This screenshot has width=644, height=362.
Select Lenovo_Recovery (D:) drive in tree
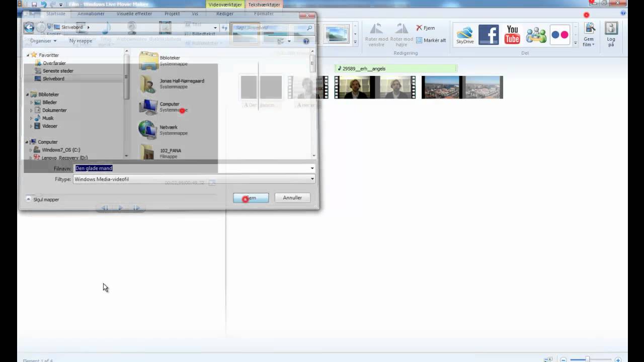coord(60,157)
